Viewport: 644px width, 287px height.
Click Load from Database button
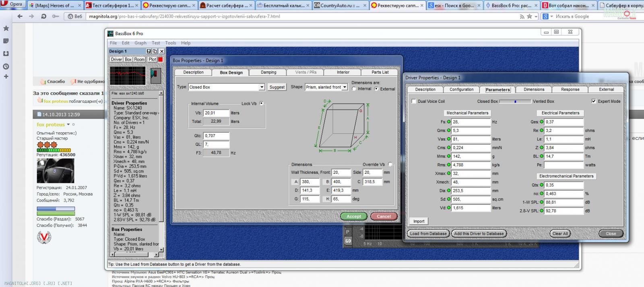tap(428, 233)
